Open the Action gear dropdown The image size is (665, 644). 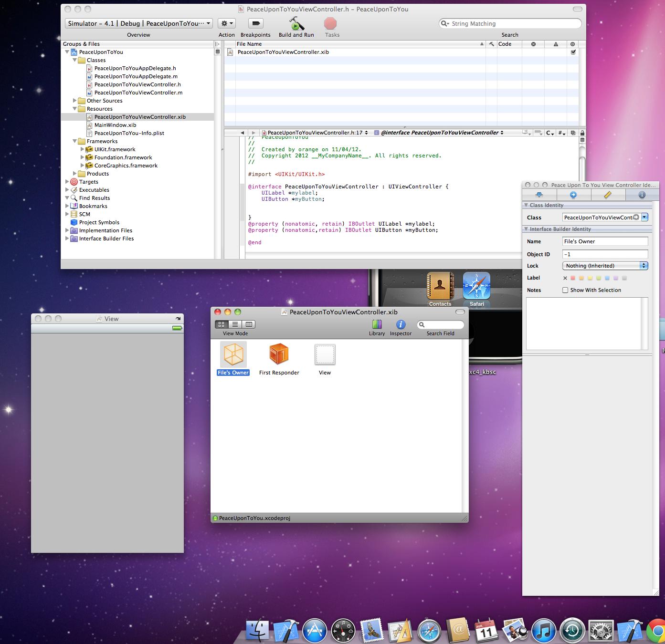pos(227,23)
